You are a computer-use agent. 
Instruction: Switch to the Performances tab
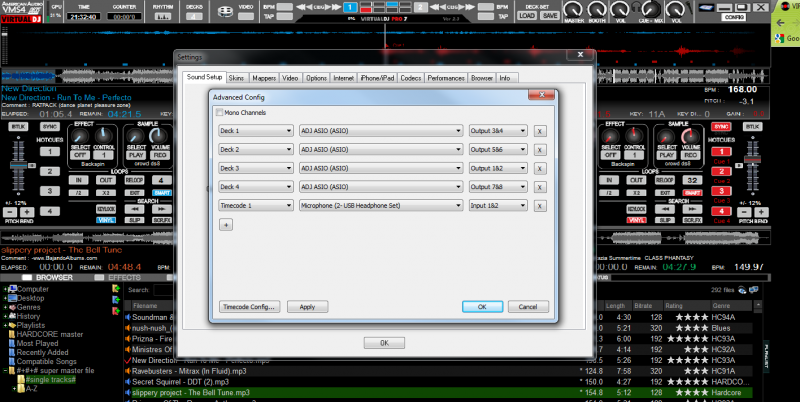[x=446, y=78]
